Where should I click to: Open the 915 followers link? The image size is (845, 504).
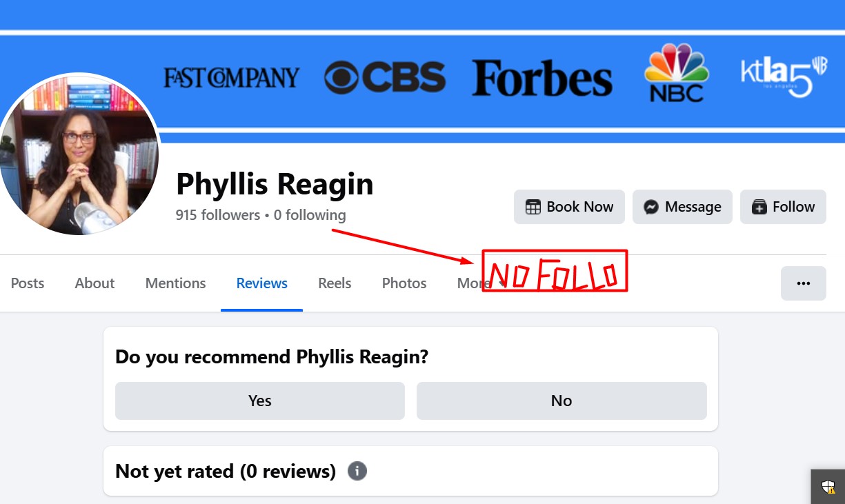(x=217, y=215)
